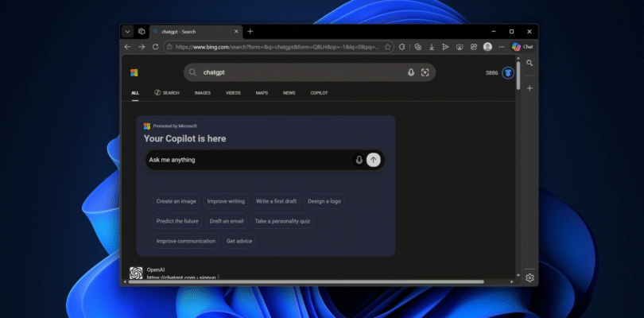Click the Bing search box containing chatgpt
The height and width of the screenshot is (318, 644).
pyautogui.click(x=309, y=72)
